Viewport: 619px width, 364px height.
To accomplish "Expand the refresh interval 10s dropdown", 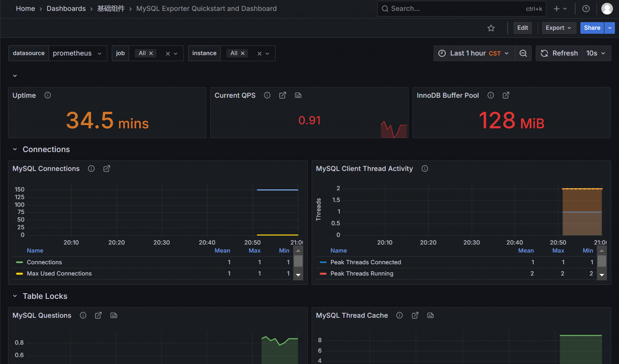I will point(596,53).
